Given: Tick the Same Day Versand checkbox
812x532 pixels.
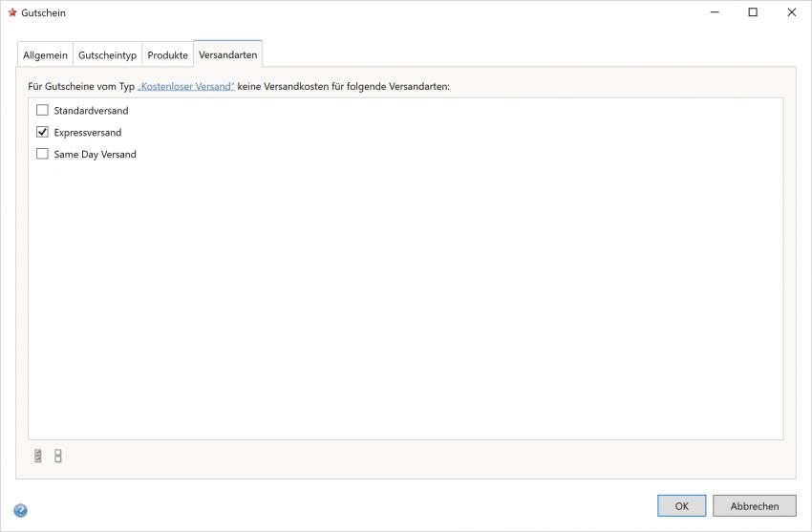Looking at the screenshot, I should 42,154.
